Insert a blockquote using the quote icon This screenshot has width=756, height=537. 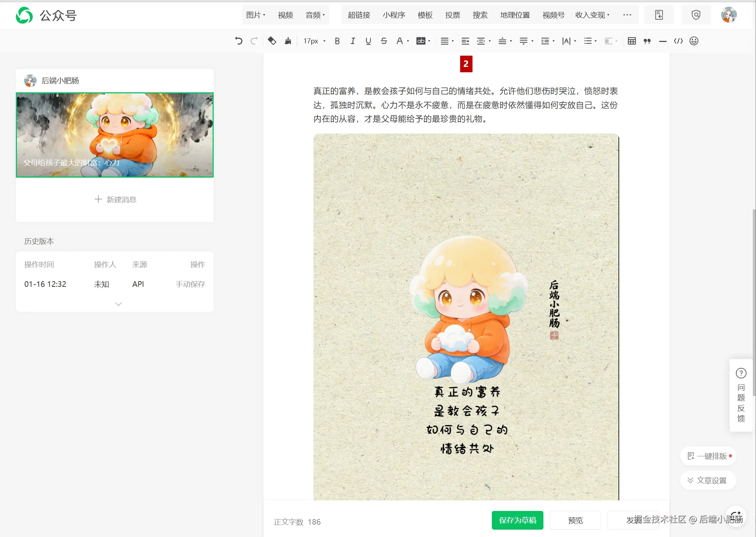(647, 41)
